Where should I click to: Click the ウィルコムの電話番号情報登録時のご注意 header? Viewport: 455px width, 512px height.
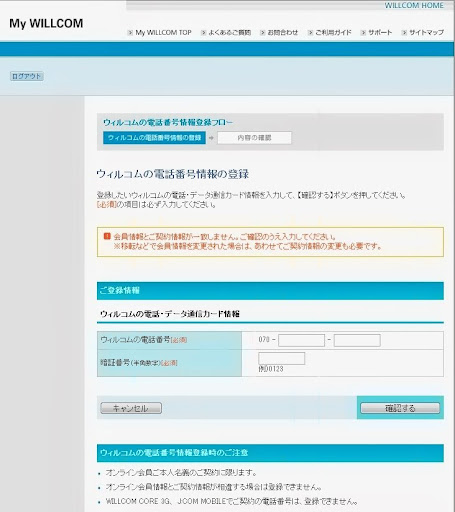(270, 453)
